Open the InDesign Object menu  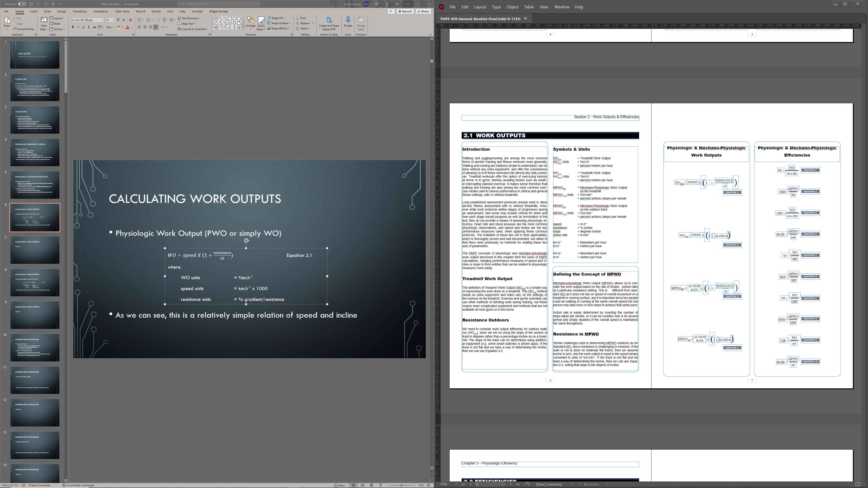512,7
